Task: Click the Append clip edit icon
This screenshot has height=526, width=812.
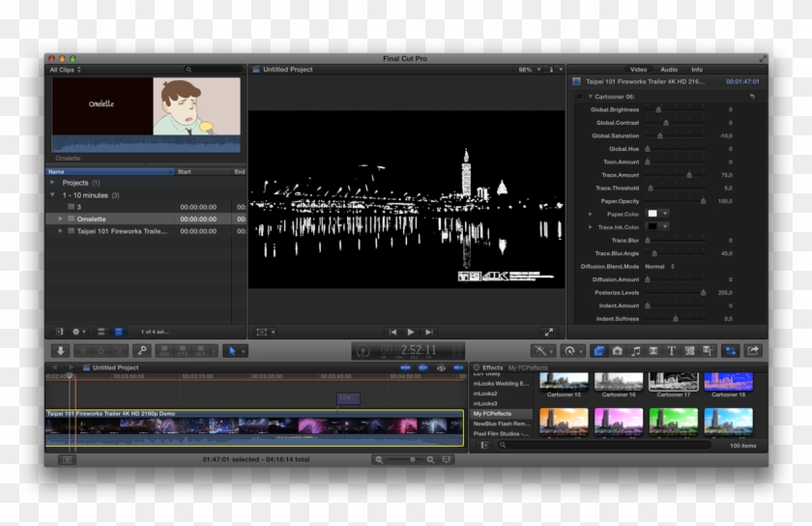Action: tap(200, 351)
